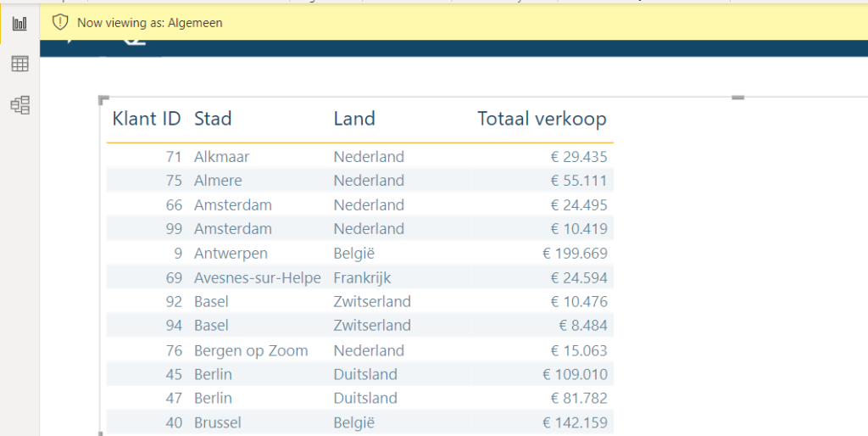Sort by the Land column header
The height and width of the screenshot is (436, 868).
tap(354, 119)
